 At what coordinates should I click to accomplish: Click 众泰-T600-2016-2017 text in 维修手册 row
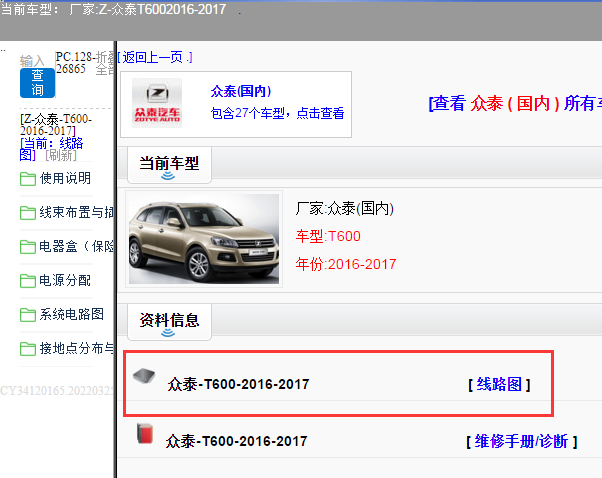point(236,442)
